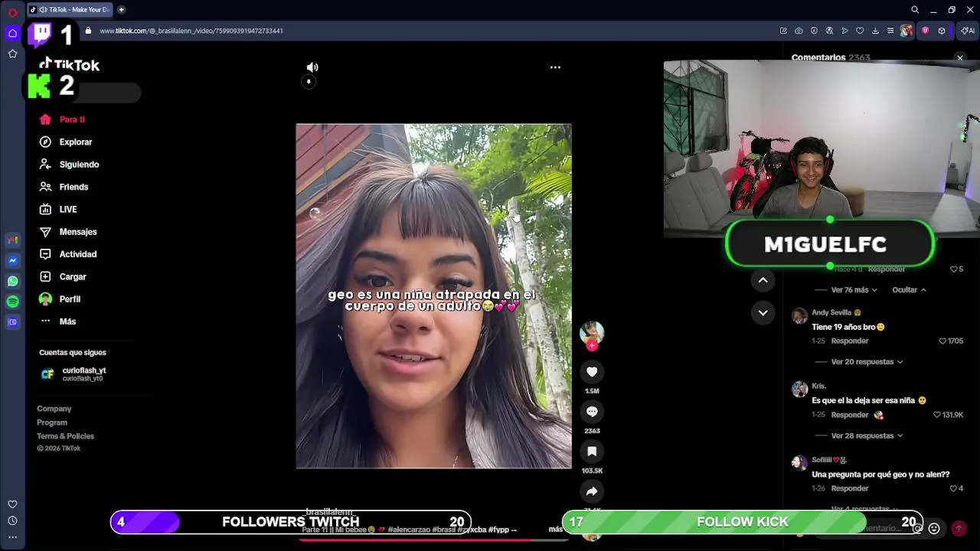980x551 pixels.
Task: Expand the caption with 'más'
Action: pyautogui.click(x=556, y=529)
